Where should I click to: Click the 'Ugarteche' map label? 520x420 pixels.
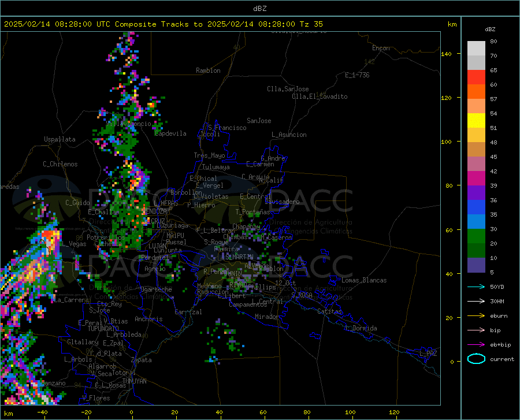click(x=156, y=289)
